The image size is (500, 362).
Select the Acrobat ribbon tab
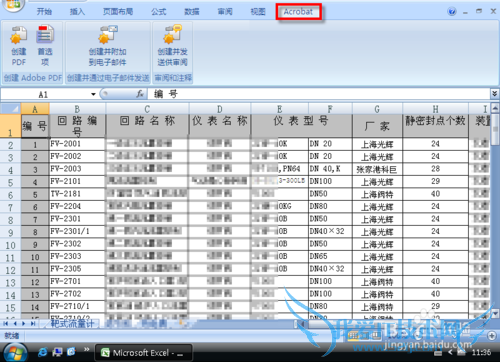pyautogui.click(x=298, y=12)
